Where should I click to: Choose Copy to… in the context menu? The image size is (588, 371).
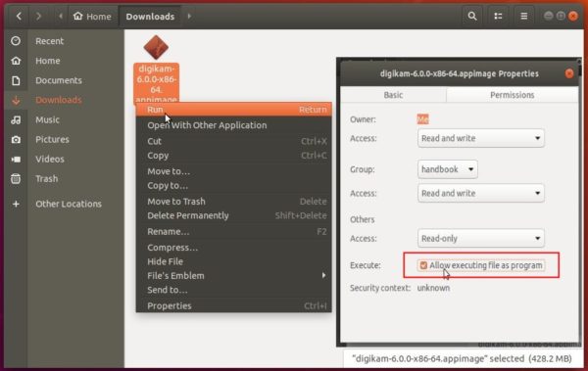click(x=234, y=186)
